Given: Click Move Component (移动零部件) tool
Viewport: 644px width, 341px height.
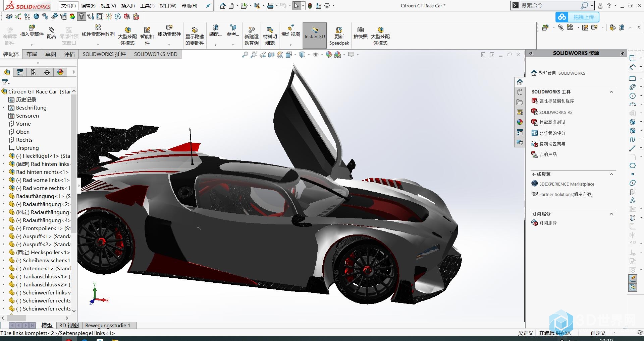Looking at the screenshot, I should tap(169, 30).
